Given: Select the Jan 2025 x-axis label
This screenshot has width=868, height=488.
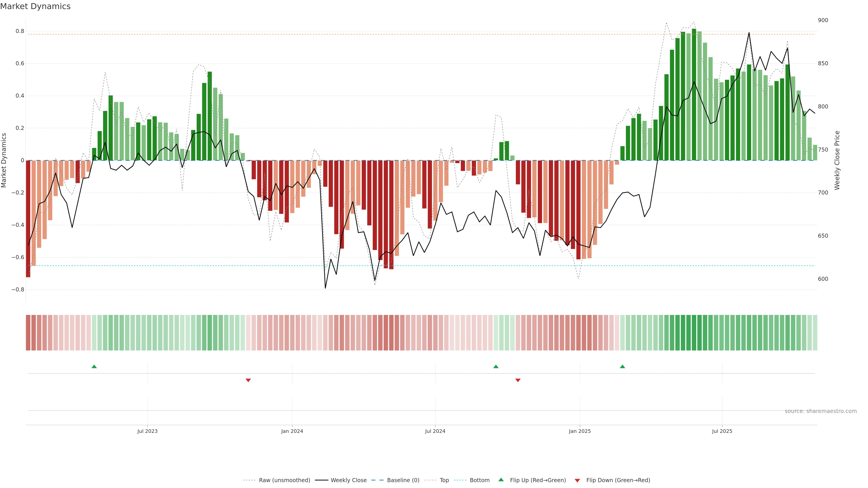Looking at the screenshot, I should [x=580, y=431].
